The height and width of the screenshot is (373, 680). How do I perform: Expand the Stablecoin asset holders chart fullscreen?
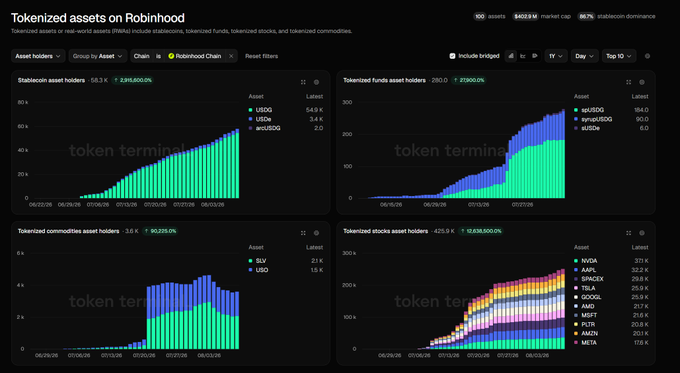click(x=303, y=82)
